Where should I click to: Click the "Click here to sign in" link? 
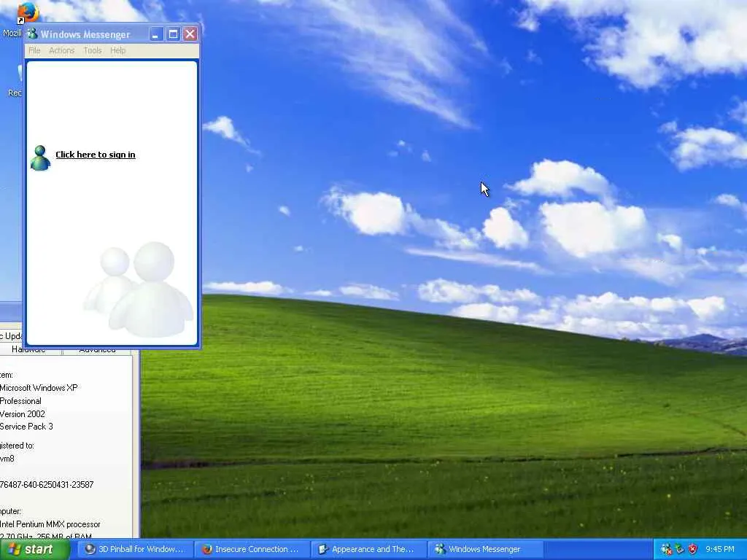pyautogui.click(x=96, y=155)
